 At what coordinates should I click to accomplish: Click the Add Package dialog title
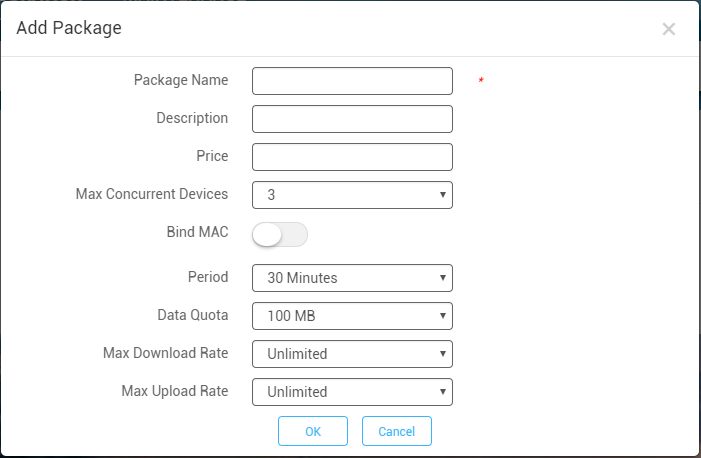[x=69, y=28]
